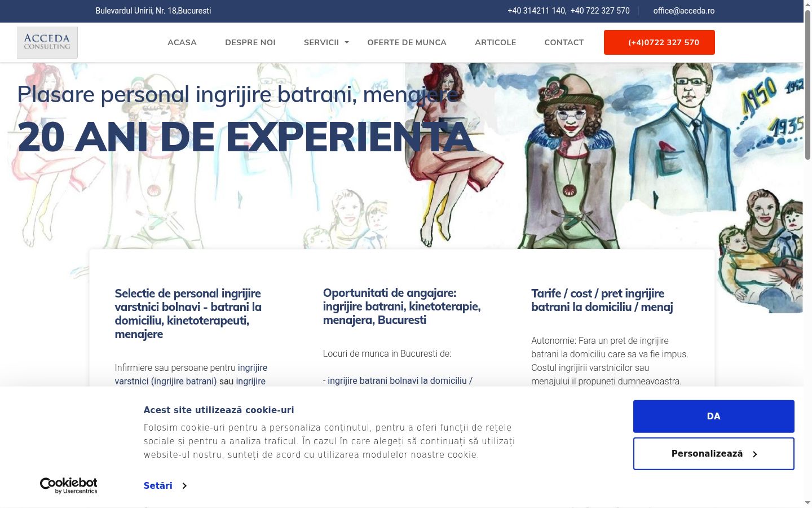Call via the (+4)0722 327 570 button
812x508 pixels.
(659, 42)
